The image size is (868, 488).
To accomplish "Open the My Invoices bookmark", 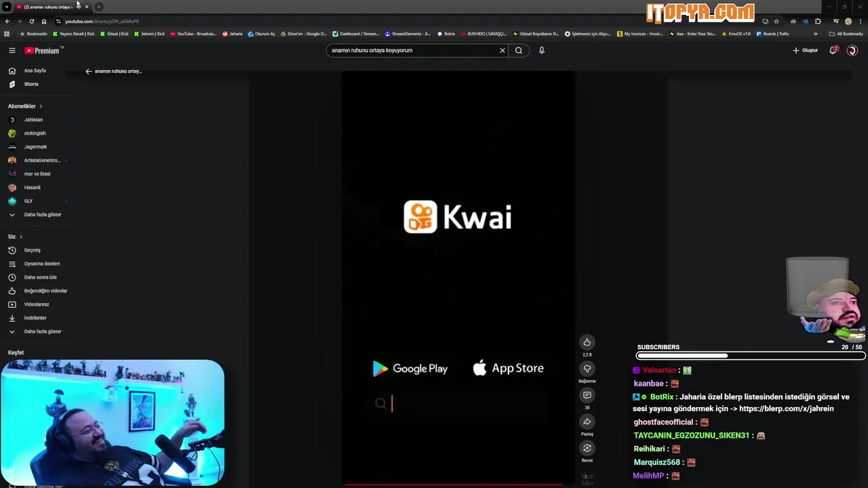I will pyautogui.click(x=640, y=34).
